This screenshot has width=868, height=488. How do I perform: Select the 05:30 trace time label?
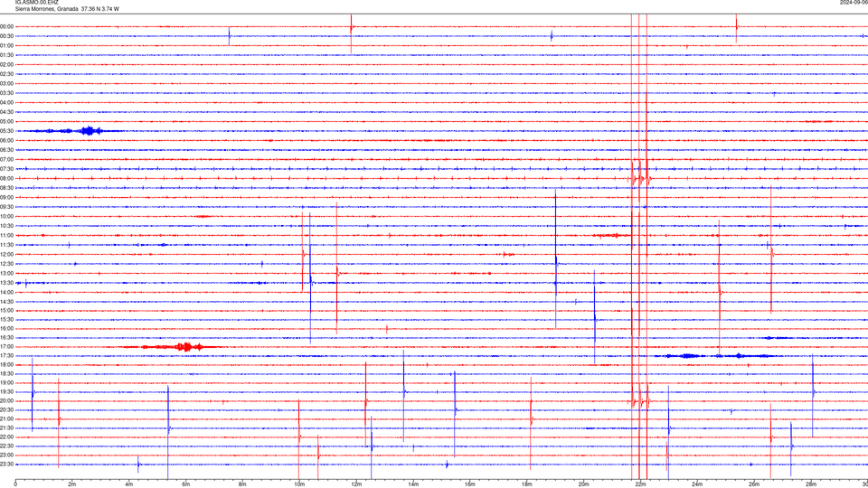pyautogui.click(x=7, y=131)
